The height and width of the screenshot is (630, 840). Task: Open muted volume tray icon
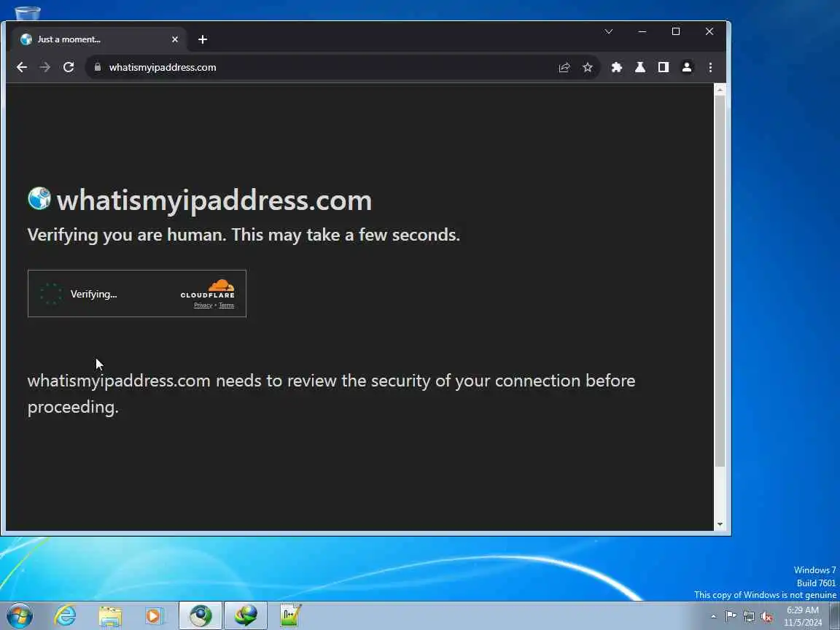coord(766,617)
